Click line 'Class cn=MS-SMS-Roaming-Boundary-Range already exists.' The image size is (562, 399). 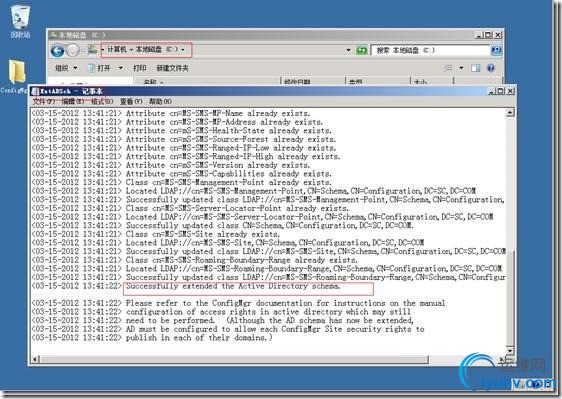(242, 260)
